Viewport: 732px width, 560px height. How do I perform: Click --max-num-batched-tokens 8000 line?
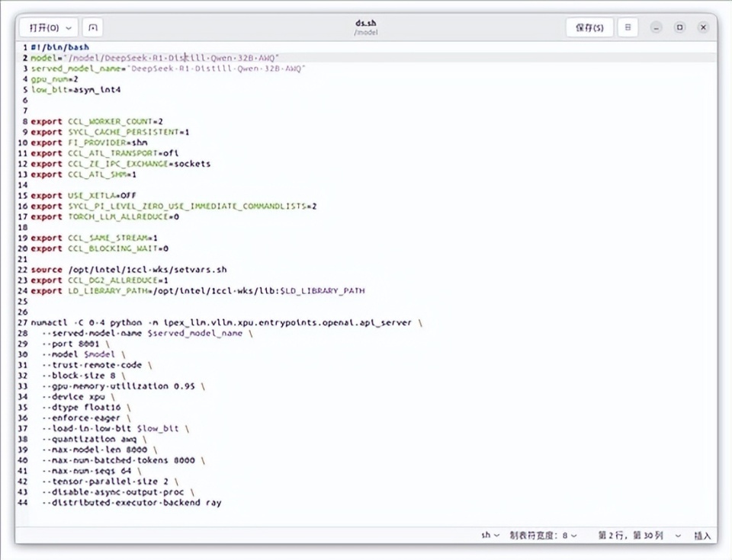click(x=124, y=461)
